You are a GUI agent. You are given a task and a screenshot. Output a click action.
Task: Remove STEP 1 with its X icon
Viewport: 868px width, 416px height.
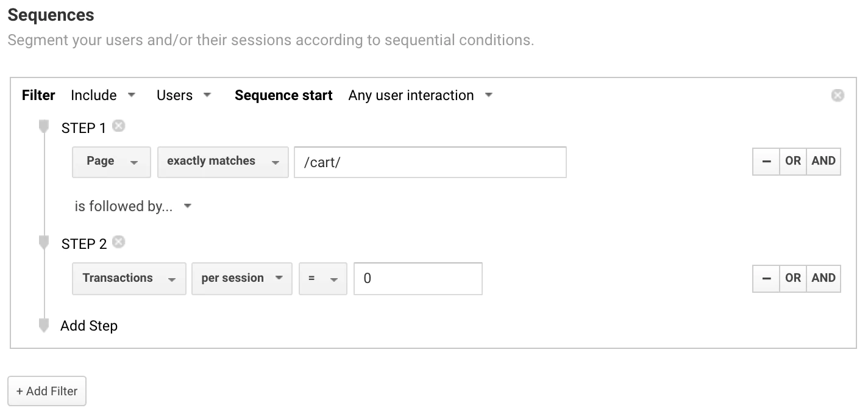point(119,126)
